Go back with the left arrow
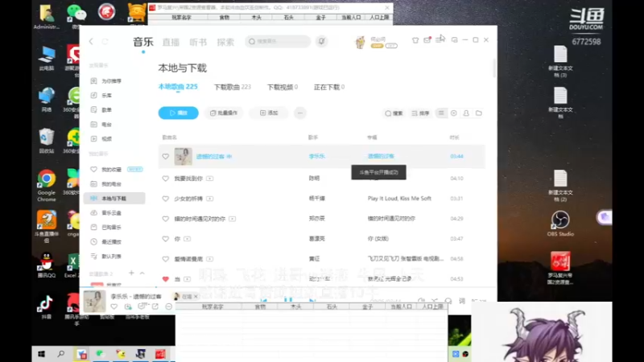 pyautogui.click(x=91, y=42)
